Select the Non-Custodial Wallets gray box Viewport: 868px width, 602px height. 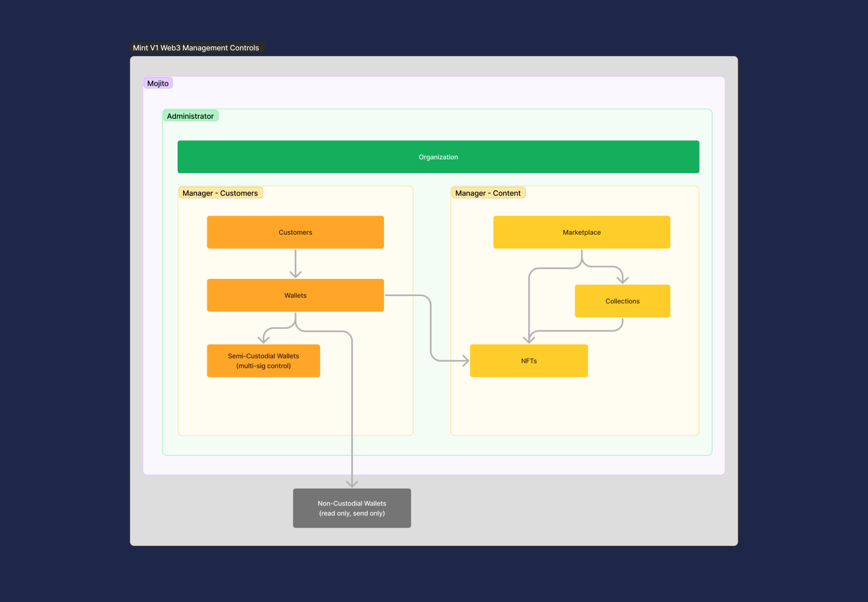[x=352, y=508]
